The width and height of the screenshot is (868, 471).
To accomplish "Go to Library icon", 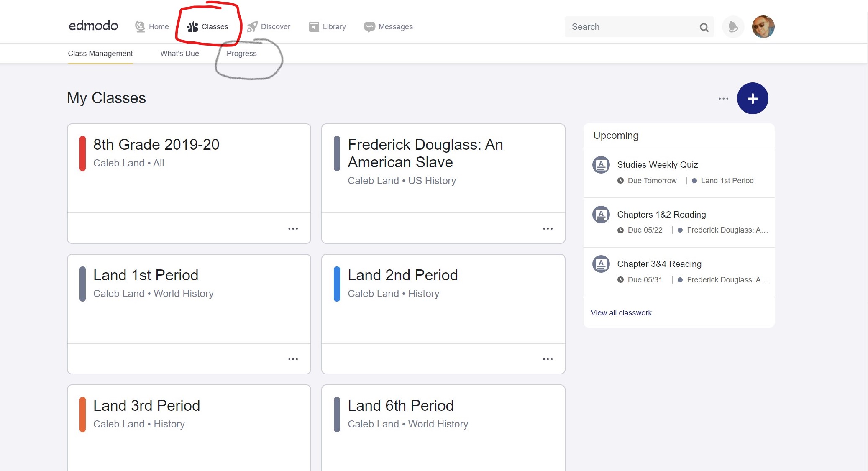I will tap(314, 27).
